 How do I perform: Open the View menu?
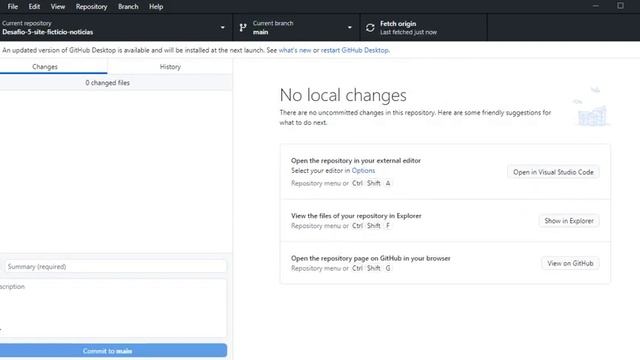(x=58, y=7)
